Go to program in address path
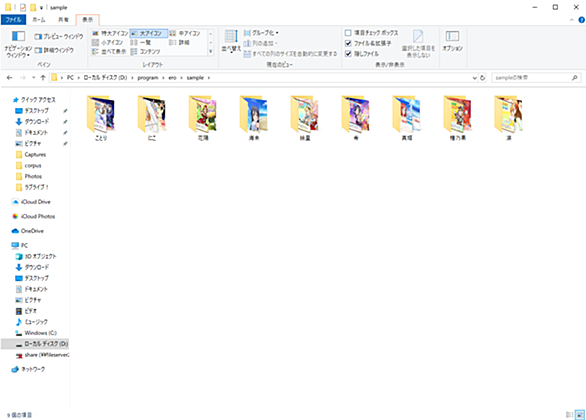 click(148, 78)
